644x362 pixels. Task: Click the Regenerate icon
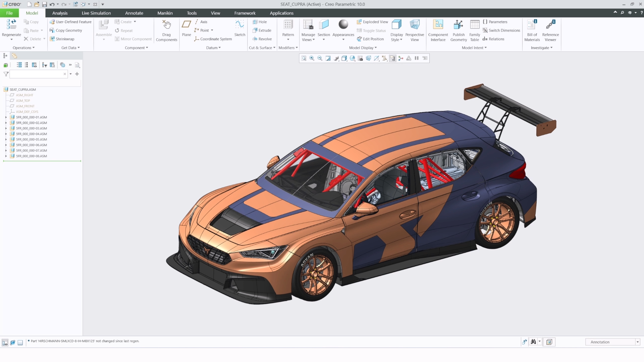coord(11,24)
